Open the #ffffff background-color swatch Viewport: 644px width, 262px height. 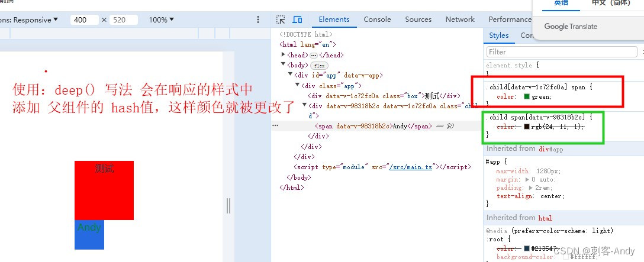coord(565,257)
